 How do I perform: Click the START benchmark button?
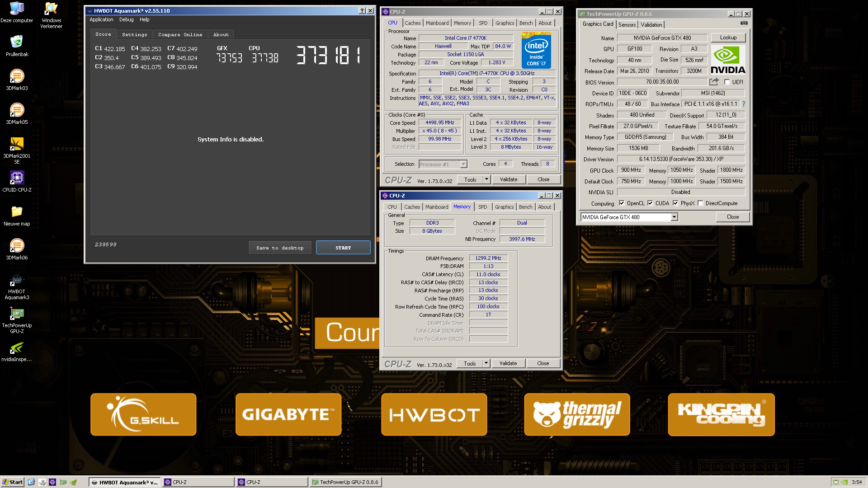coord(343,248)
